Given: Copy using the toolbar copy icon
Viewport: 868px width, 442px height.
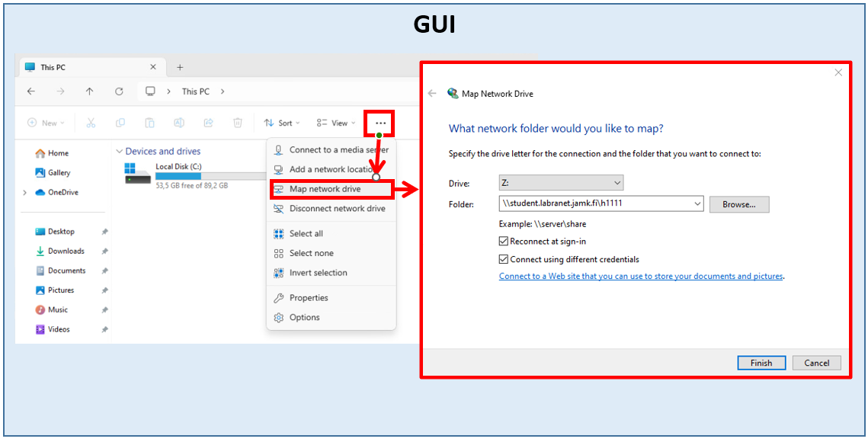Looking at the screenshot, I should click(120, 123).
